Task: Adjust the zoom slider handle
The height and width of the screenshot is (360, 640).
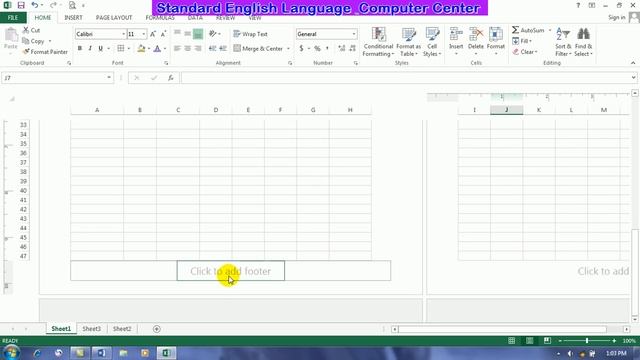Action: (x=587, y=340)
